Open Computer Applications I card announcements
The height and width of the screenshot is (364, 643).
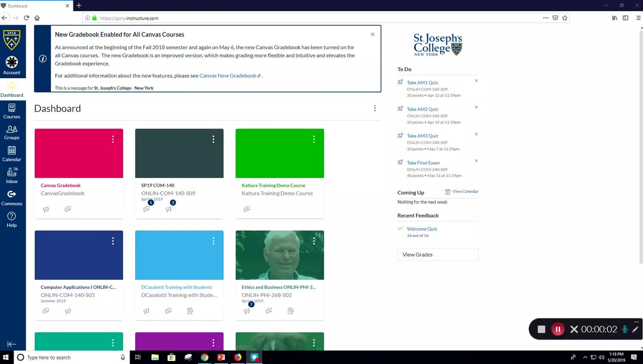[x=68, y=311]
